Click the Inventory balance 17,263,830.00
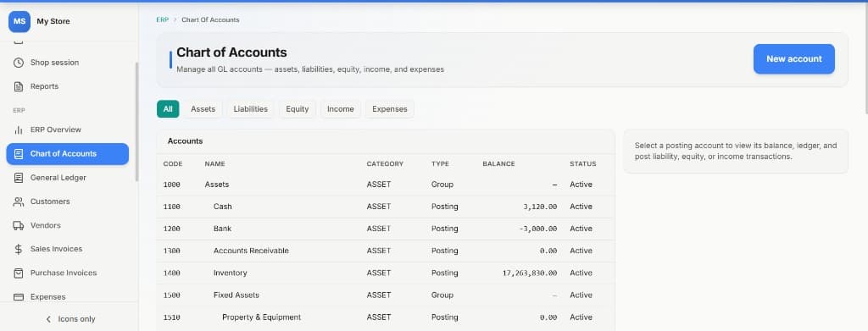Viewport: 868px width, 331px height. coord(530,273)
